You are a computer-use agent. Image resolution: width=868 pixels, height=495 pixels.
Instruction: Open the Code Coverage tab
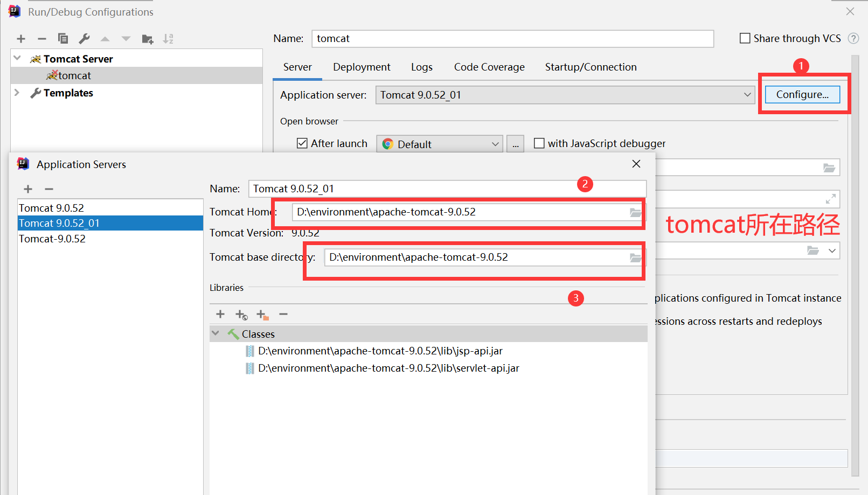tap(489, 67)
